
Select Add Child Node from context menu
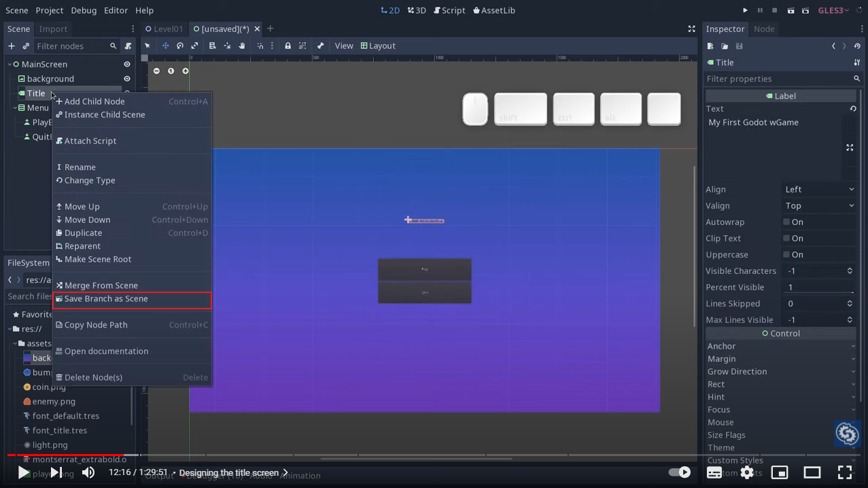(x=132, y=101)
